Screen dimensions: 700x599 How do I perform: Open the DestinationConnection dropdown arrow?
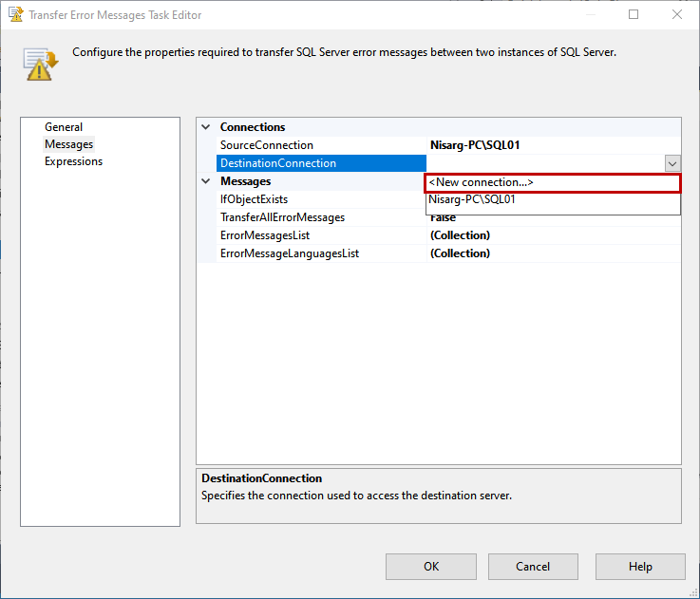(672, 163)
